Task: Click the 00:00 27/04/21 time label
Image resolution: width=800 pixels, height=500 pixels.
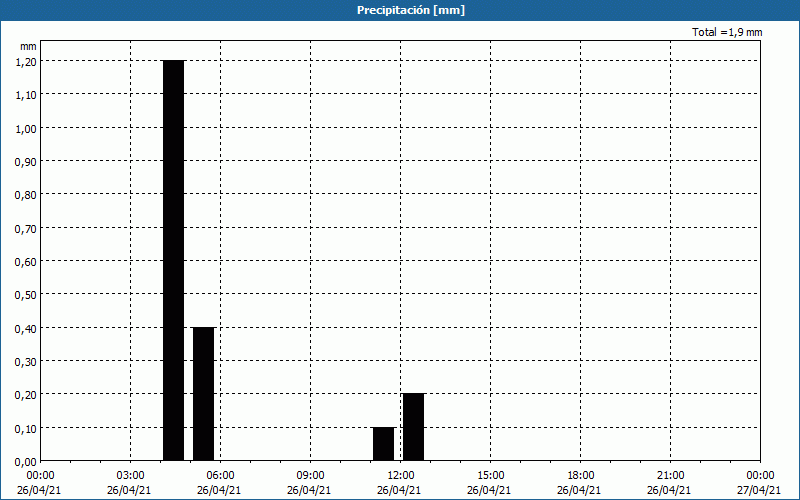Action: pos(759,483)
